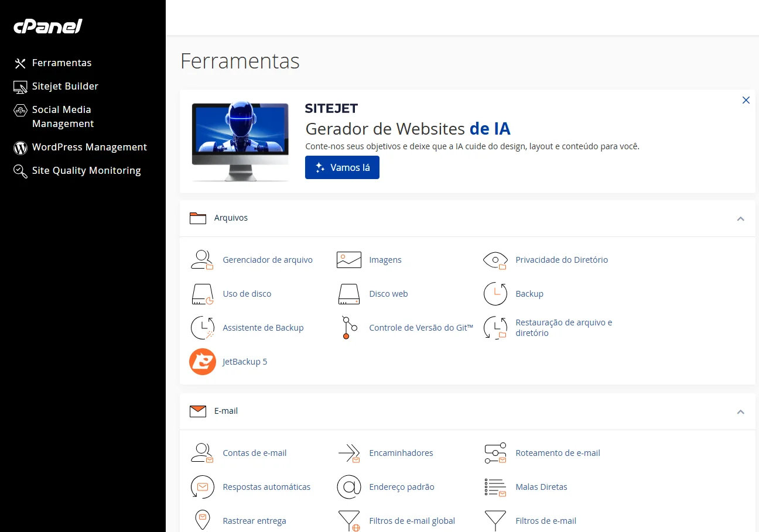
Task: Click the Encaminhadores arrow icon
Action: coord(349,453)
